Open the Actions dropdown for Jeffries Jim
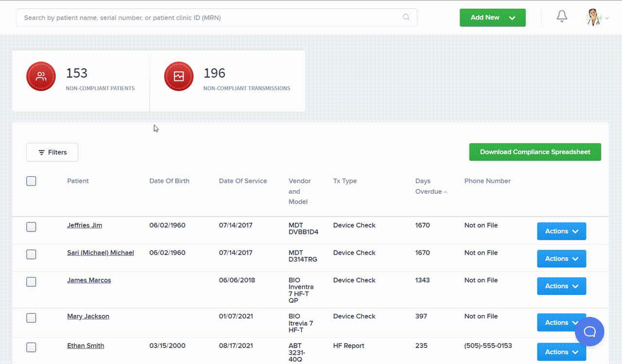The width and height of the screenshot is (622, 364). click(x=561, y=231)
